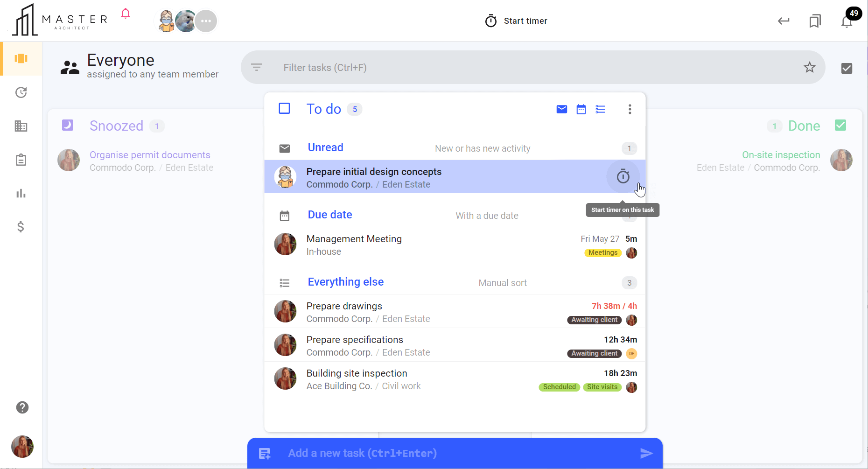Click the 12h 34m time on Prepare specifications
Screen dimensions: 868x469
620,340
